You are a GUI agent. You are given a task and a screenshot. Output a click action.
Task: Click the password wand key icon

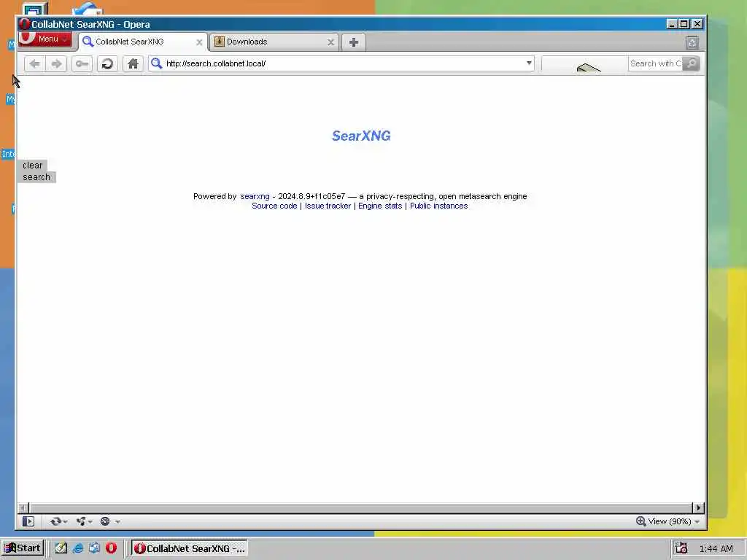(82, 64)
